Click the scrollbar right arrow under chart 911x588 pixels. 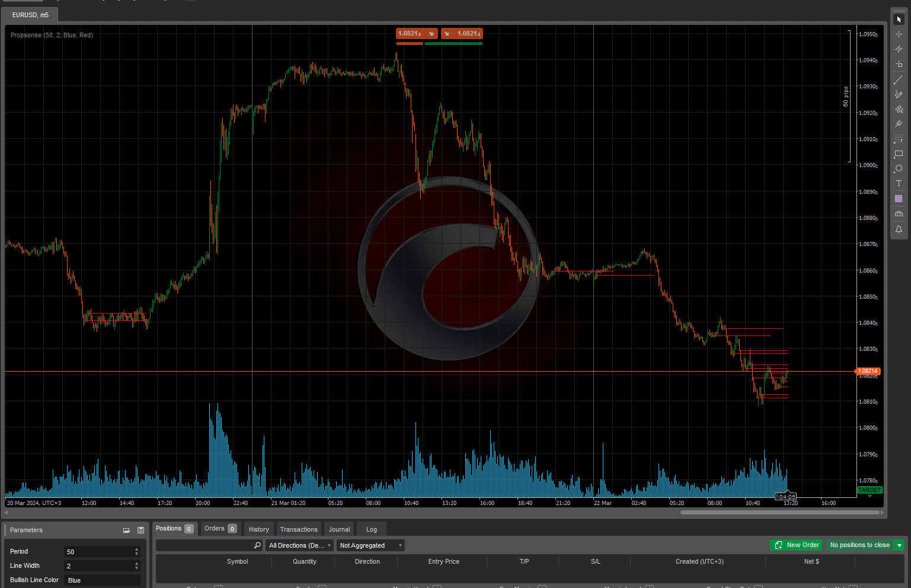[883, 512]
